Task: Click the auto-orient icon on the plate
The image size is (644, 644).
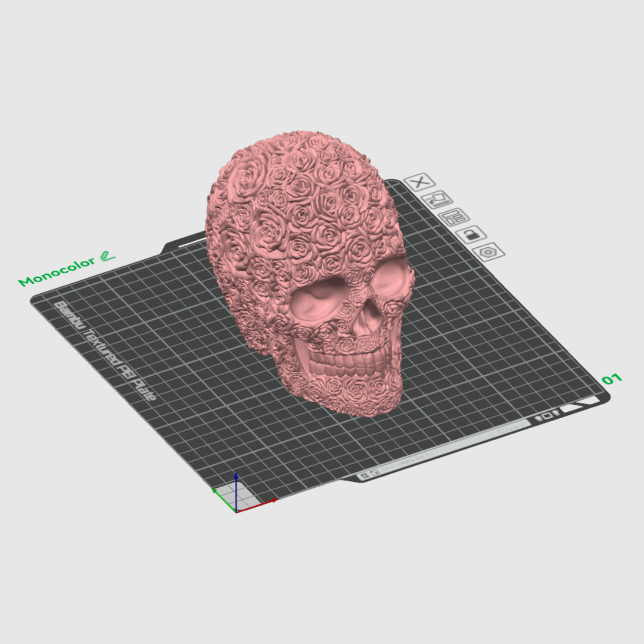Action: (x=437, y=200)
